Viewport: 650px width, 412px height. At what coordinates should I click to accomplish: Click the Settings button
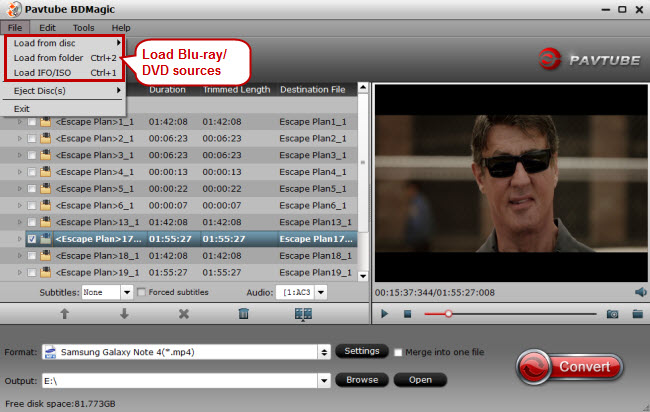(x=362, y=351)
